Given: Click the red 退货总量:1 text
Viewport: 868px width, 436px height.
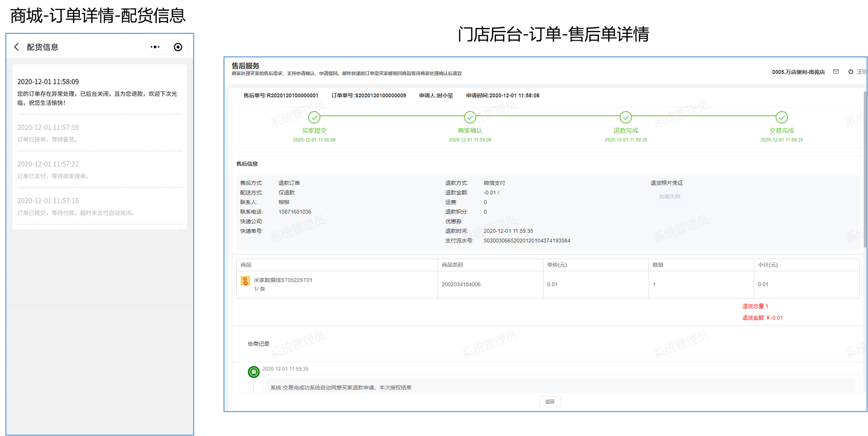Looking at the screenshot, I should pos(755,306).
